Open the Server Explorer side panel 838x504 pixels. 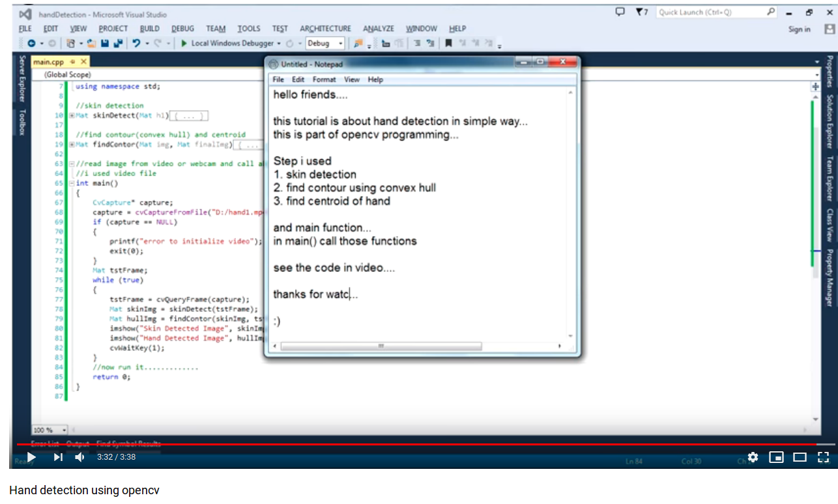click(x=22, y=78)
